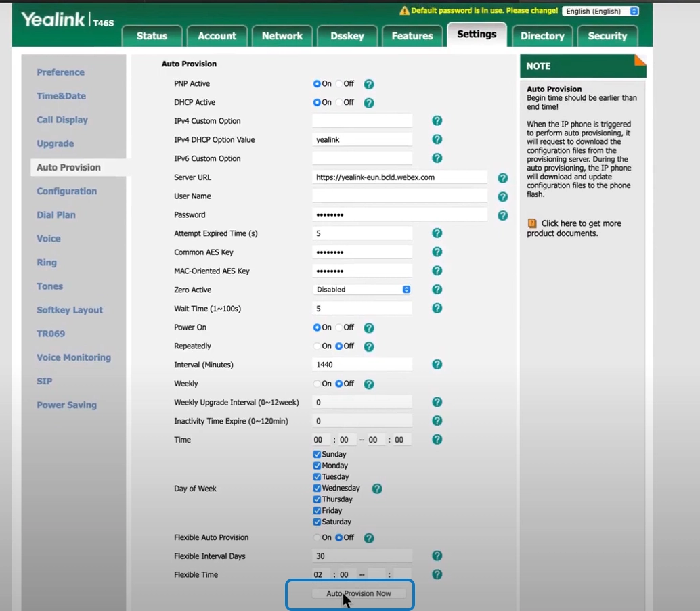Go to Dial Plan settings
The width and height of the screenshot is (700, 611).
tap(56, 214)
